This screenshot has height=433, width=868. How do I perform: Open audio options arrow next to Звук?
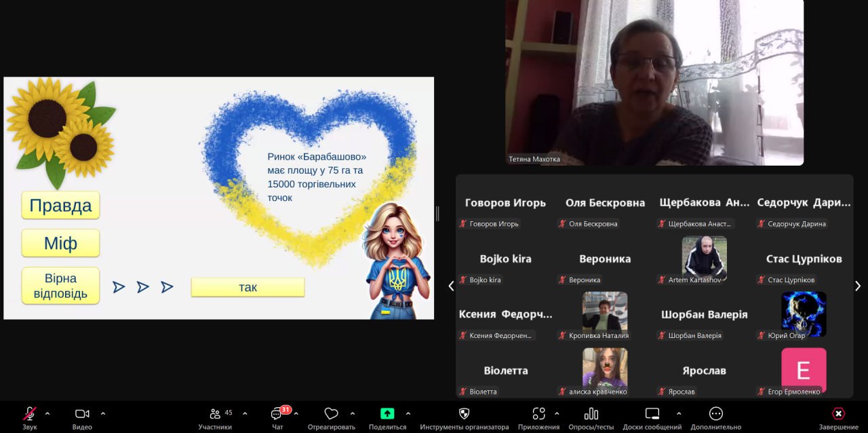(x=47, y=413)
